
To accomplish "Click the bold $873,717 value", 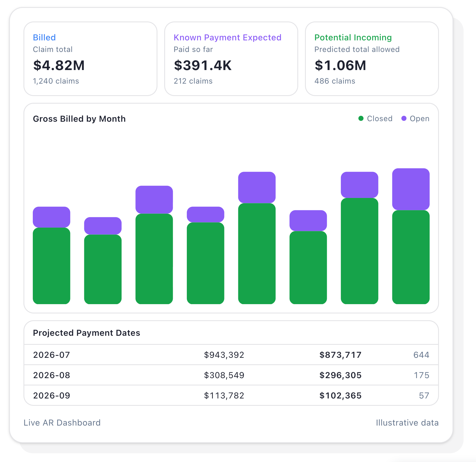I will (x=340, y=355).
